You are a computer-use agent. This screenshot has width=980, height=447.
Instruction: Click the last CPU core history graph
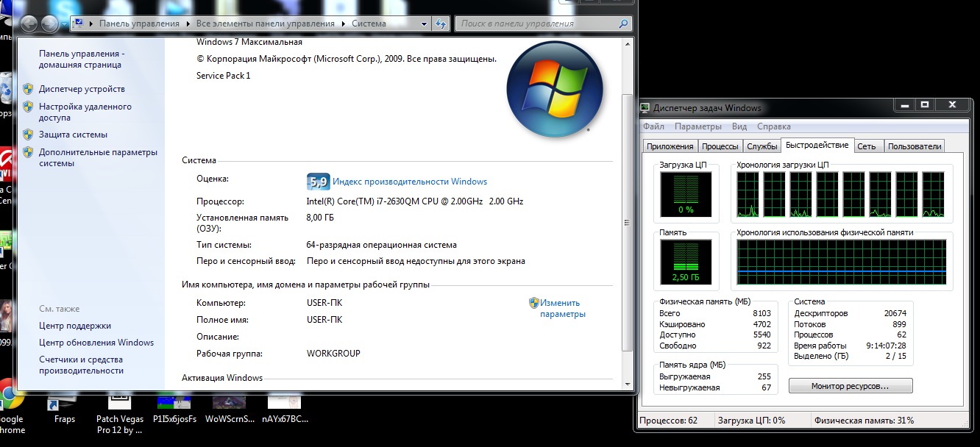[x=933, y=194]
